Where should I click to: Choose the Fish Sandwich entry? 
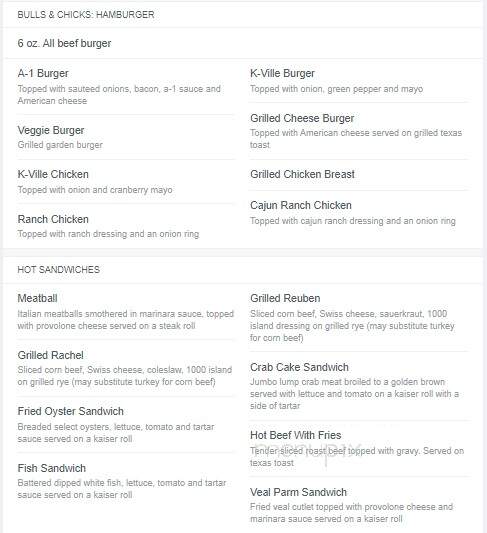[x=52, y=468]
